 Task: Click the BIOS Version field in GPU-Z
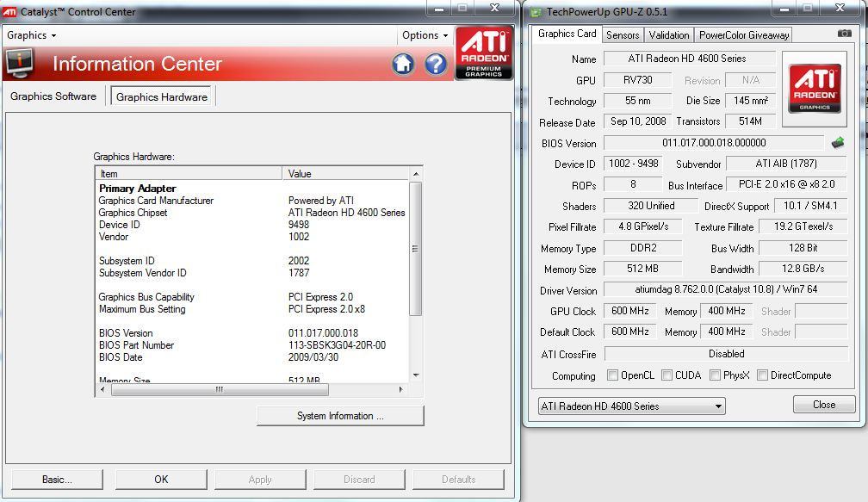[714, 143]
